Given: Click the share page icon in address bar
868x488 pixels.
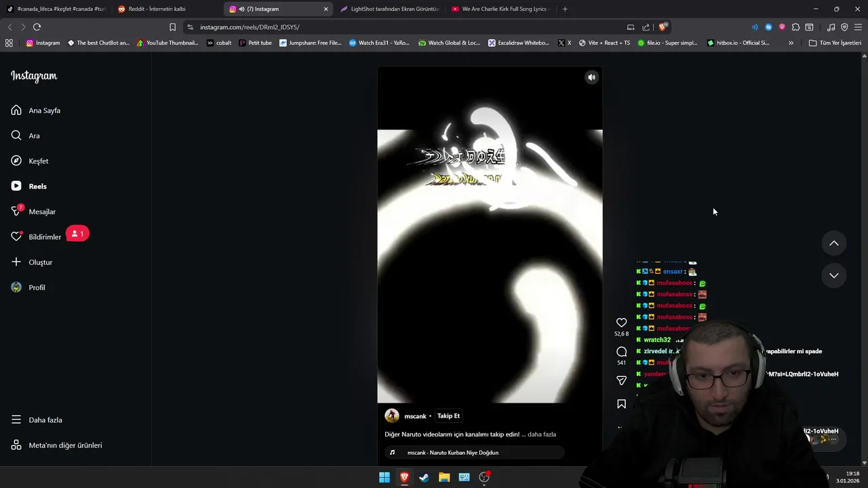Looking at the screenshot, I should pyautogui.click(x=646, y=27).
